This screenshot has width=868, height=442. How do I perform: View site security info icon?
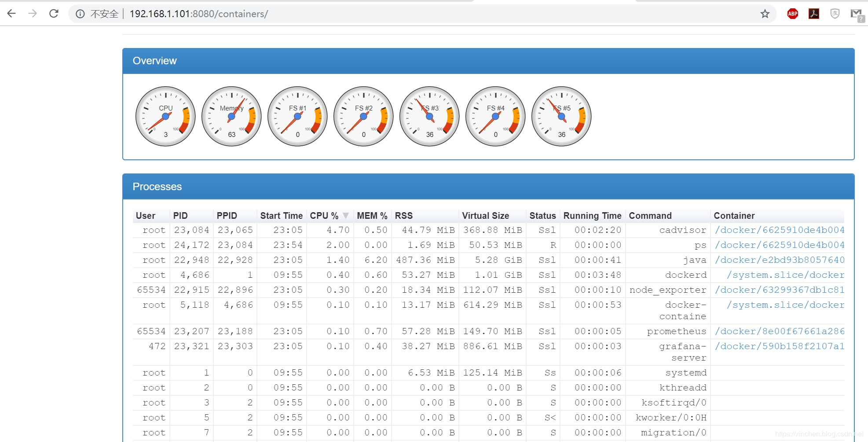[80, 14]
